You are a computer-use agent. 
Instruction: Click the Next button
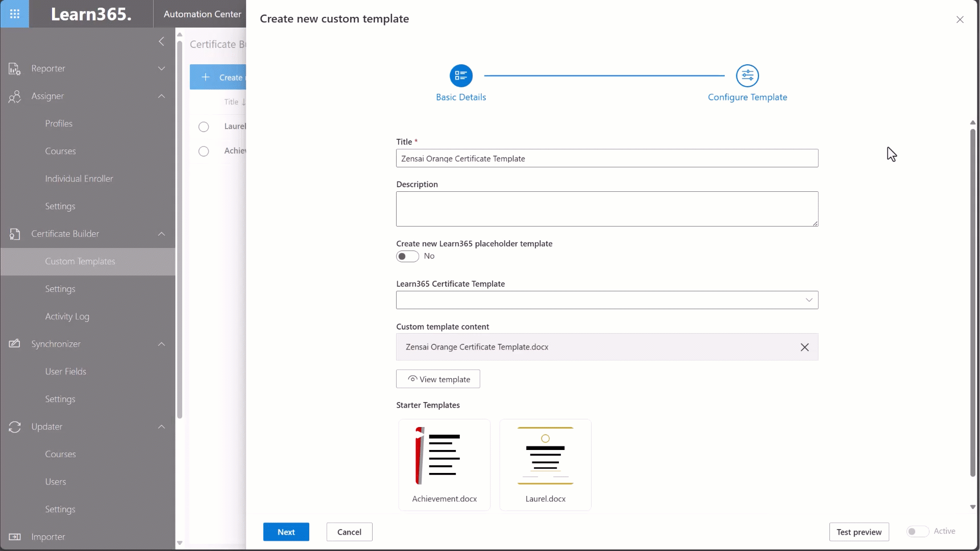pyautogui.click(x=286, y=532)
